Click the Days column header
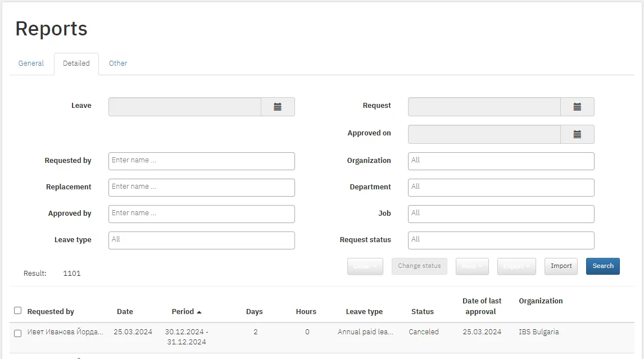This screenshot has height=359, width=644. point(254,312)
